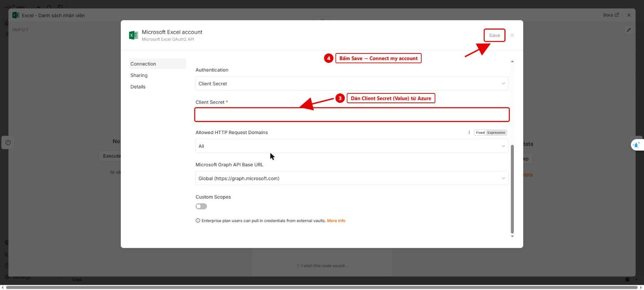The width and height of the screenshot is (644, 290).
Task: Click the dialog's vertical scrollbar thumb
Action: click(512, 189)
